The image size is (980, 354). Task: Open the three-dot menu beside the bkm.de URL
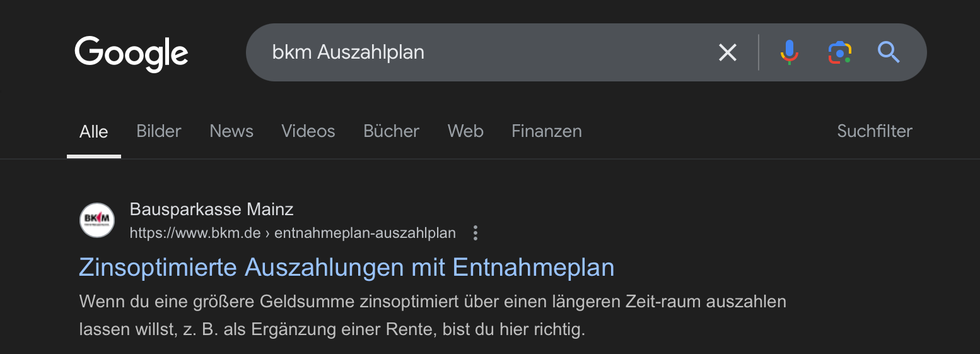pyautogui.click(x=475, y=233)
